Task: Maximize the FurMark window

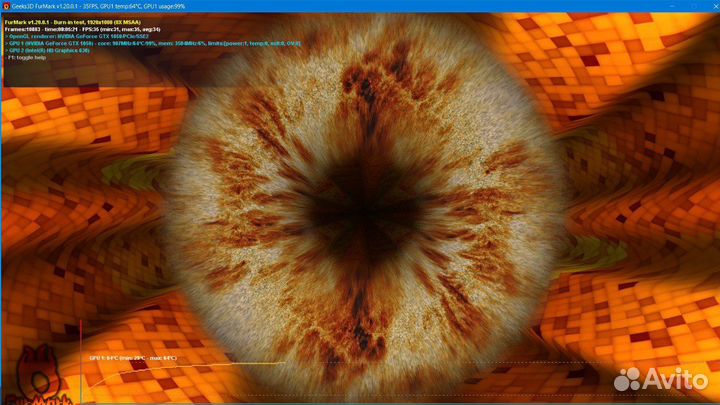Action: [x=692, y=6]
